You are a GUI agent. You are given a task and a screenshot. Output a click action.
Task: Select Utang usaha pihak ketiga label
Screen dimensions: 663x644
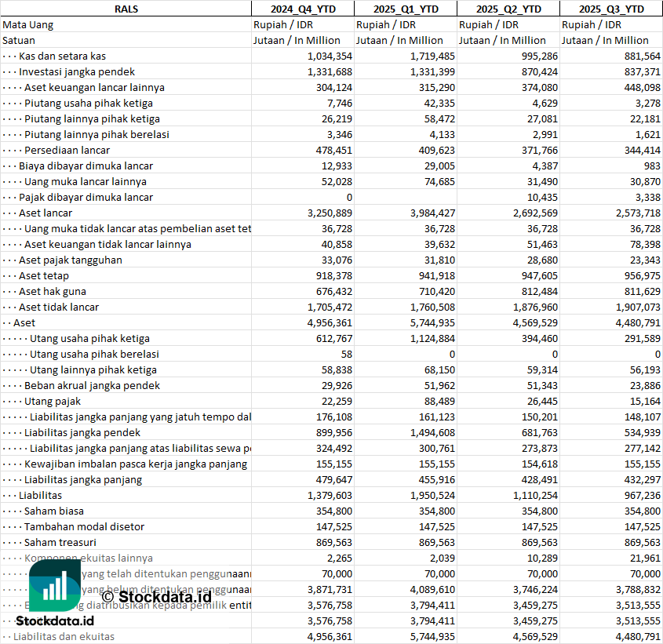[89, 338]
